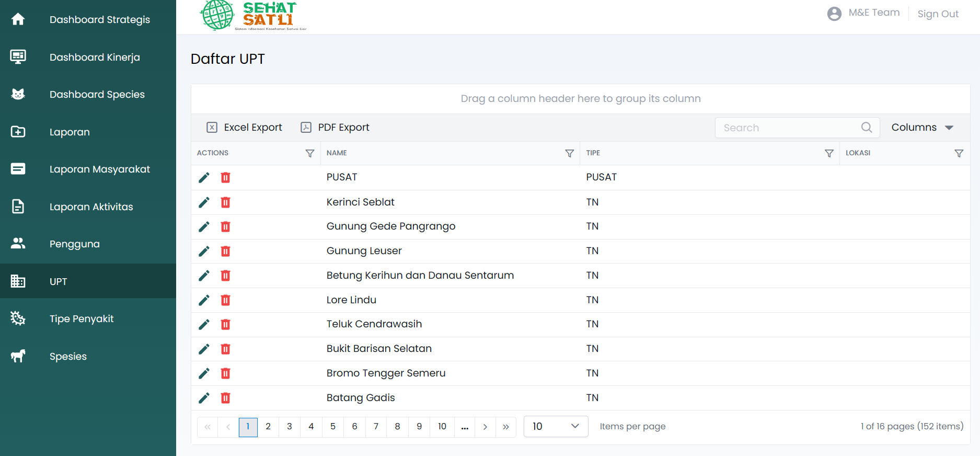Export the table to Excel
980x456 pixels.
(244, 127)
